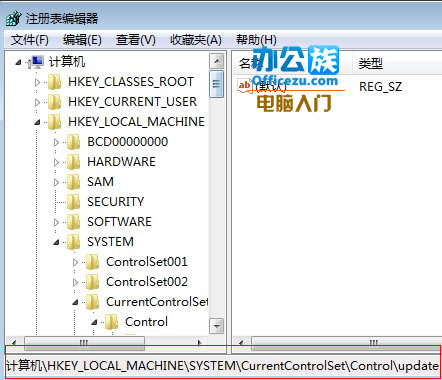Click SECURITY folder icon
The height and width of the screenshot is (380, 442).
[x=73, y=202]
